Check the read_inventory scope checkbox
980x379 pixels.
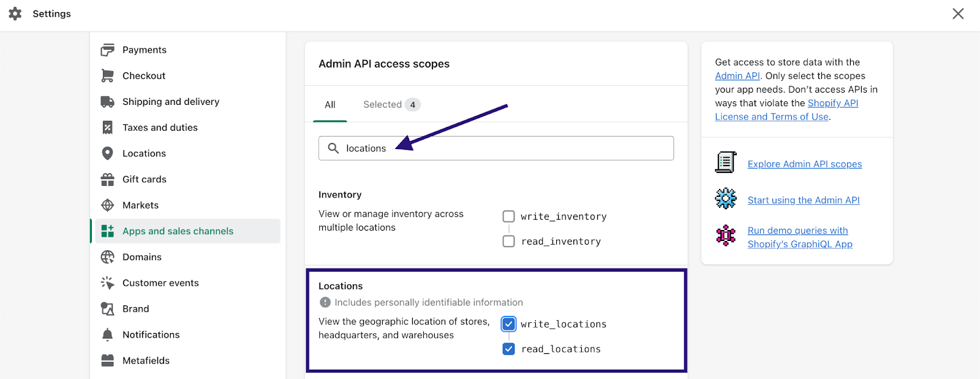508,242
